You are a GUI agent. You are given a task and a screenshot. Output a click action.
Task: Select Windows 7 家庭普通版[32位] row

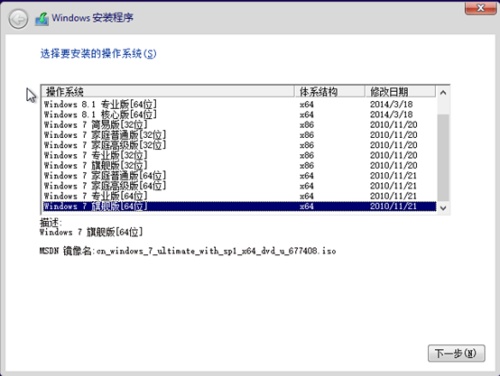239,135
